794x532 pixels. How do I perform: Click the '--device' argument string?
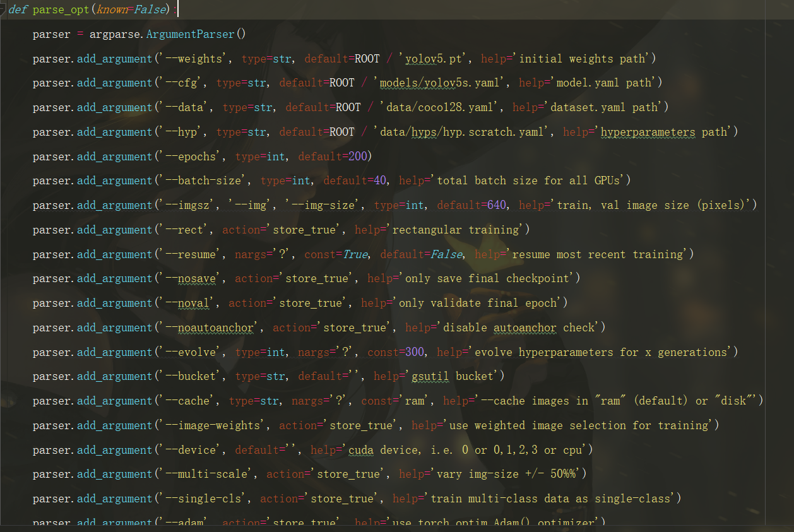[x=191, y=450]
